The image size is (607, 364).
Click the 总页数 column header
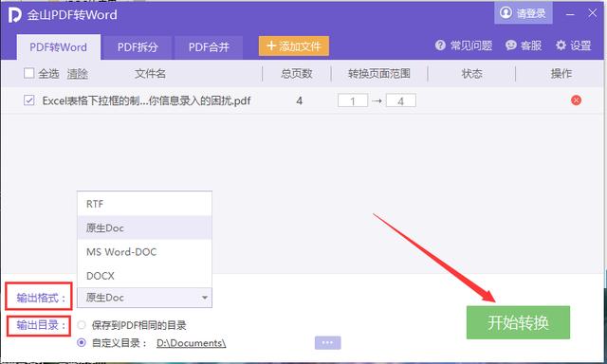[297, 74]
